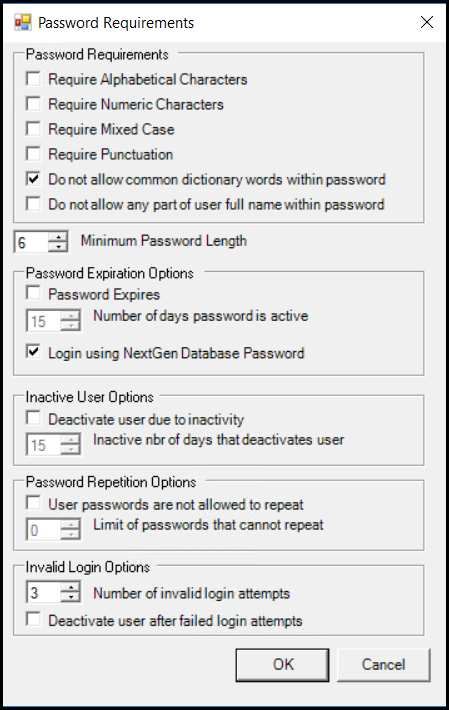
Task: Click the Password Requirements title bar icon
Action: [x=23, y=22]
